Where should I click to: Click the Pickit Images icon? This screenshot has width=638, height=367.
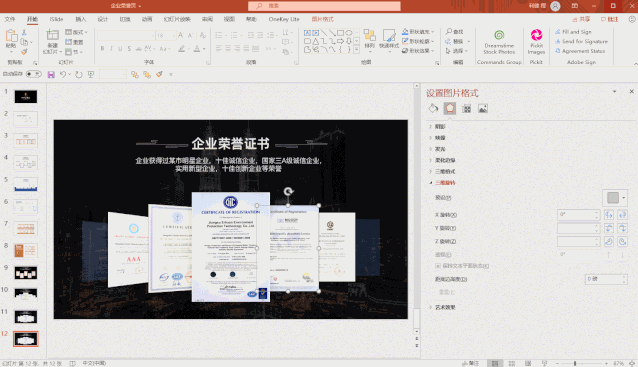(x=536, y=42)
